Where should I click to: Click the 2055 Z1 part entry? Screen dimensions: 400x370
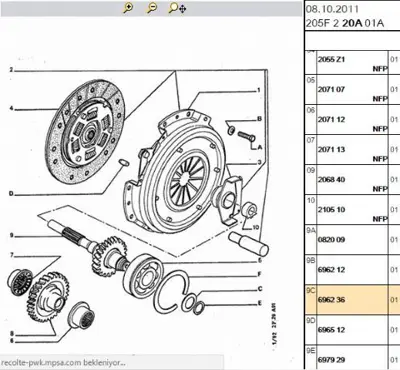click(331, 59)
